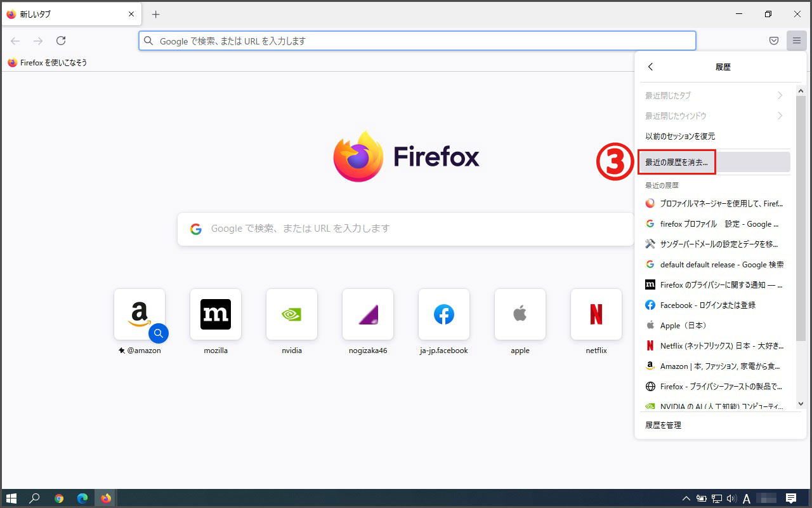
Task: Click the Firefox logo on the page
Action: tap(406, 156)
